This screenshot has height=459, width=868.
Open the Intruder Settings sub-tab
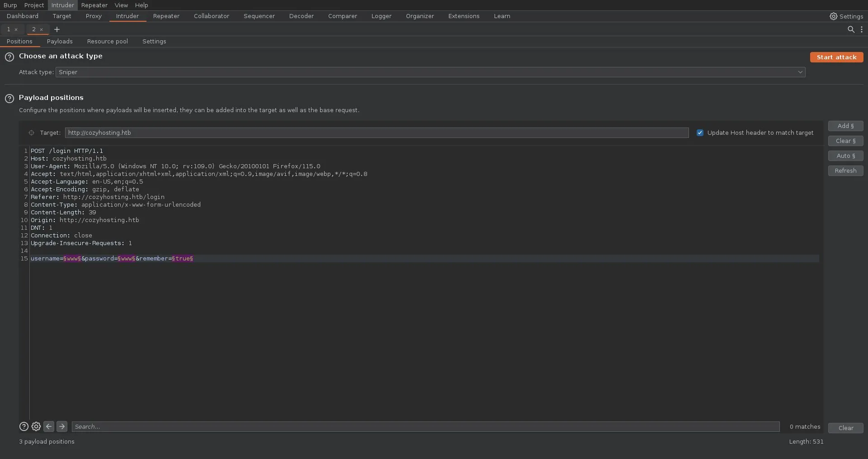tap(154, 42)
